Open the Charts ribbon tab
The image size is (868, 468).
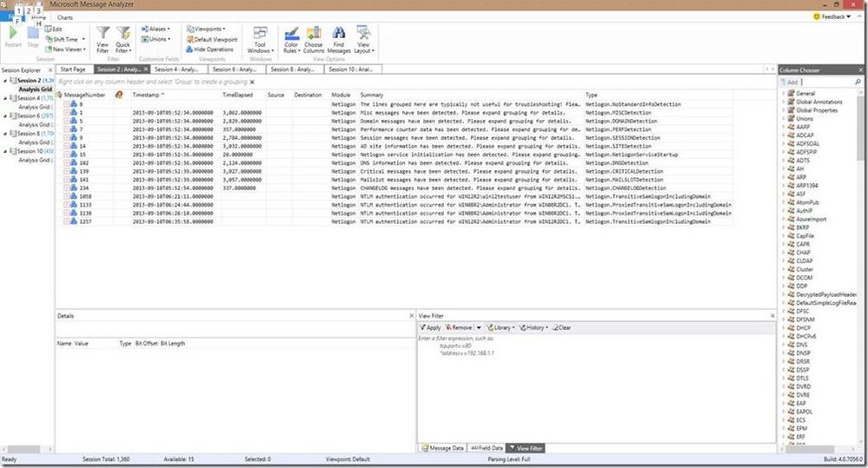(x=65, y=17)
